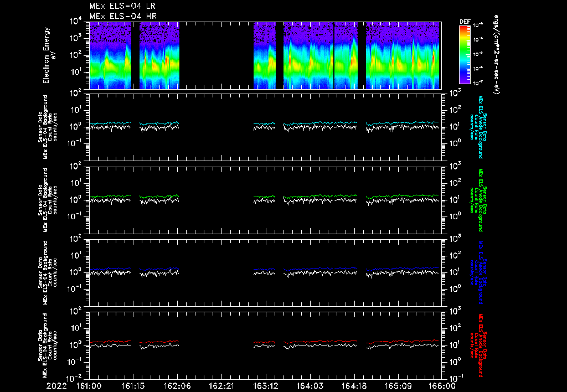
Task: Click the year "2022" label on the time axis
Action: 56,386
